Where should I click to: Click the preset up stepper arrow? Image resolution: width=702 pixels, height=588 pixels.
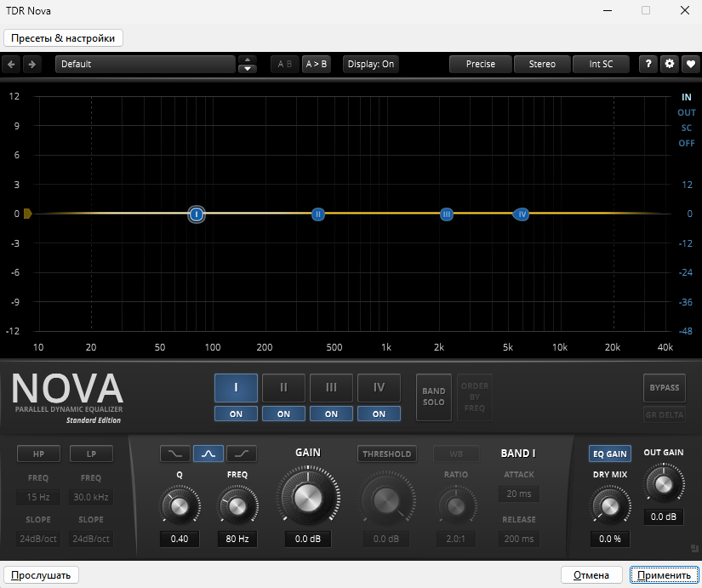point(247,60)
